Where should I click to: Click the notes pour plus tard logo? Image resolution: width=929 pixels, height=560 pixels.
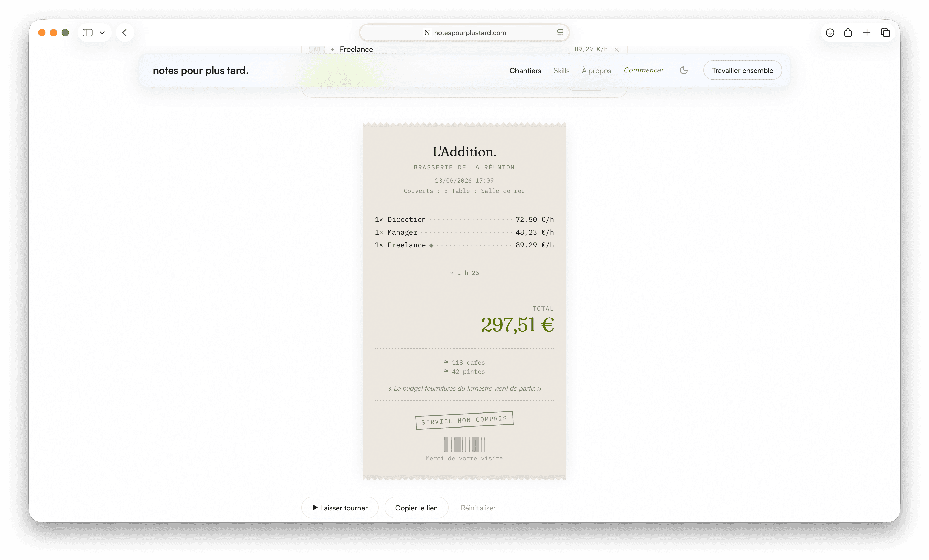[x=201, y=71]
